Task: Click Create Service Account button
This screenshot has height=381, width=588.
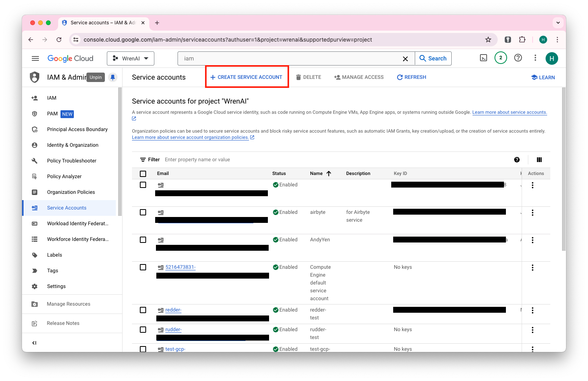Action: pos(246,77)
